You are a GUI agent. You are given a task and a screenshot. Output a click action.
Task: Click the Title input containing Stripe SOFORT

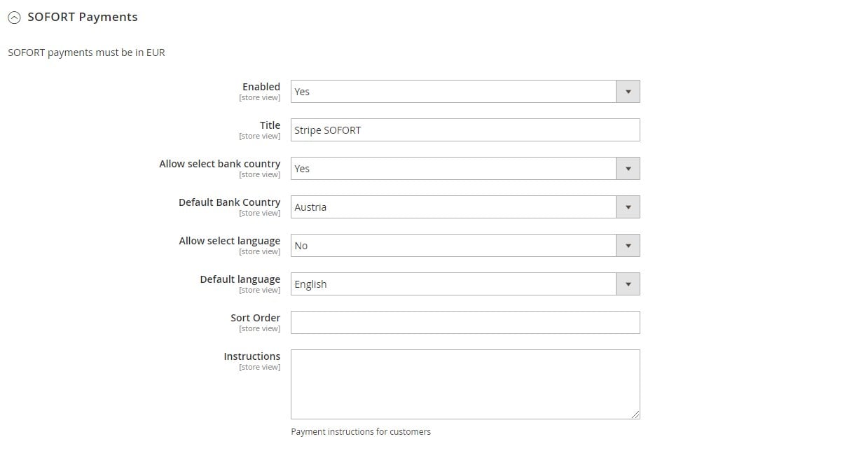coord(465,130)
